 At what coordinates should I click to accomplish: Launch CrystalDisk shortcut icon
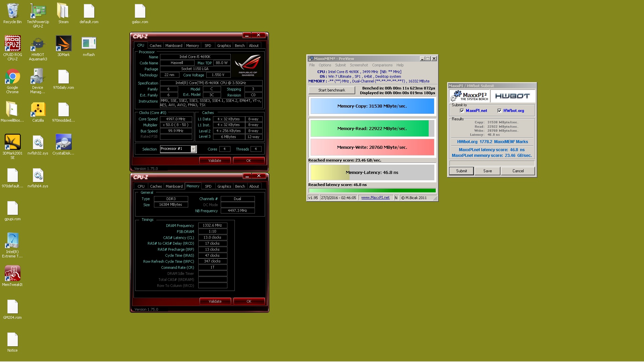click(x=63, y=145)
